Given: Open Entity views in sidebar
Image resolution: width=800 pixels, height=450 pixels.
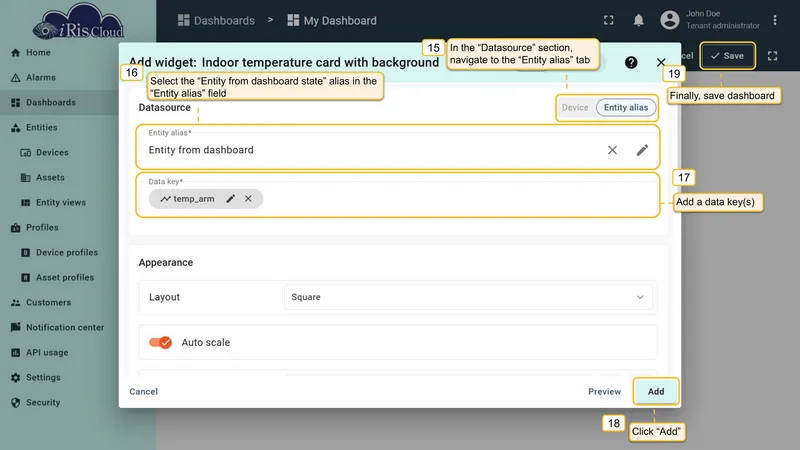Looking at the screenshot, I should 61,203.
